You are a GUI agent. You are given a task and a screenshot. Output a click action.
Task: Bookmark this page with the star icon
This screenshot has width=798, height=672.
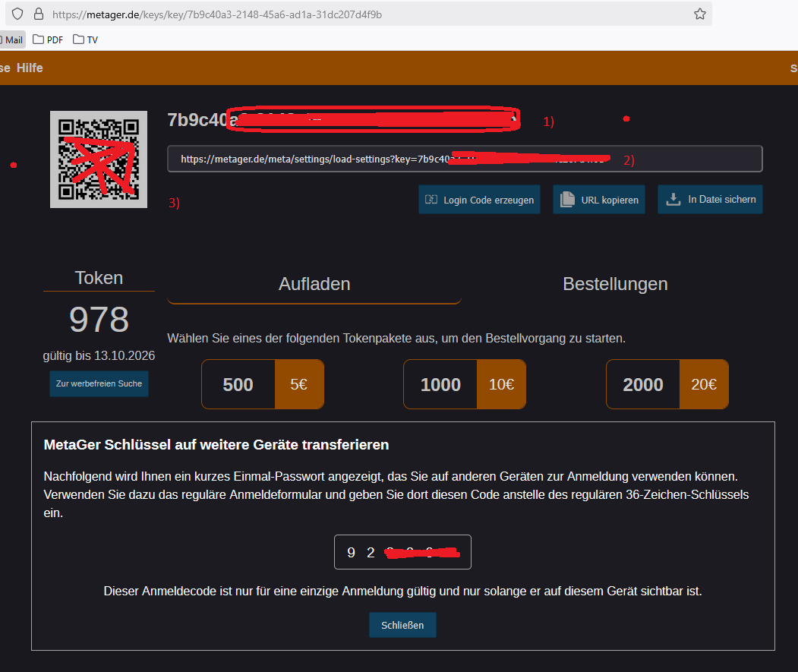(700, 14)
